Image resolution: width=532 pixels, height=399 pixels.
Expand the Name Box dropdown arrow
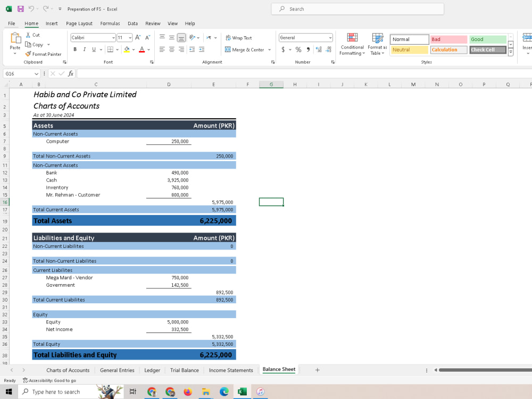coord(36,73)
